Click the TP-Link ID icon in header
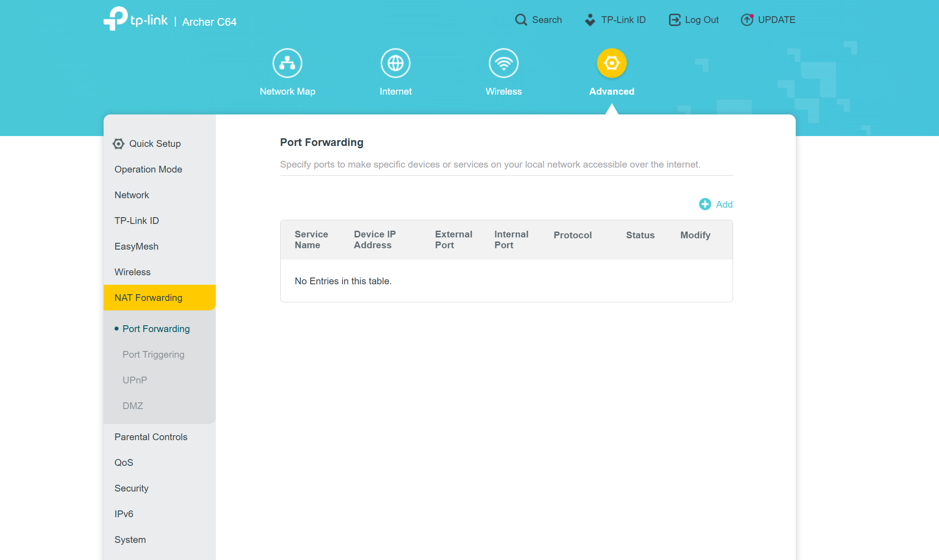Image resolution: width=939 pixels, height=560 pixels. click(590, 20)
